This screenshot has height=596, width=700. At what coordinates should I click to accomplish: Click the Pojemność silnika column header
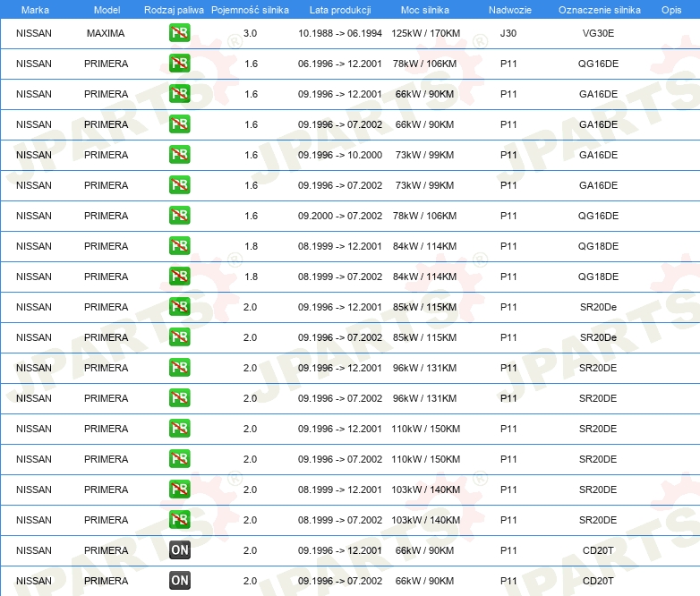250,10
